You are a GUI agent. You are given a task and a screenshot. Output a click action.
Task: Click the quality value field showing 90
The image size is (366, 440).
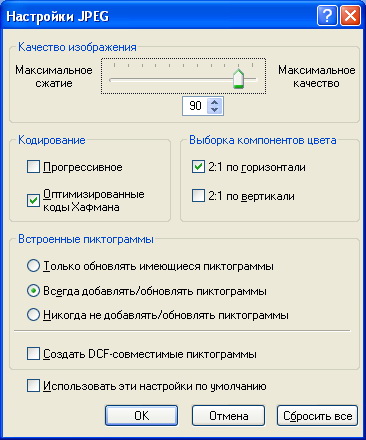tap(195, 106)
